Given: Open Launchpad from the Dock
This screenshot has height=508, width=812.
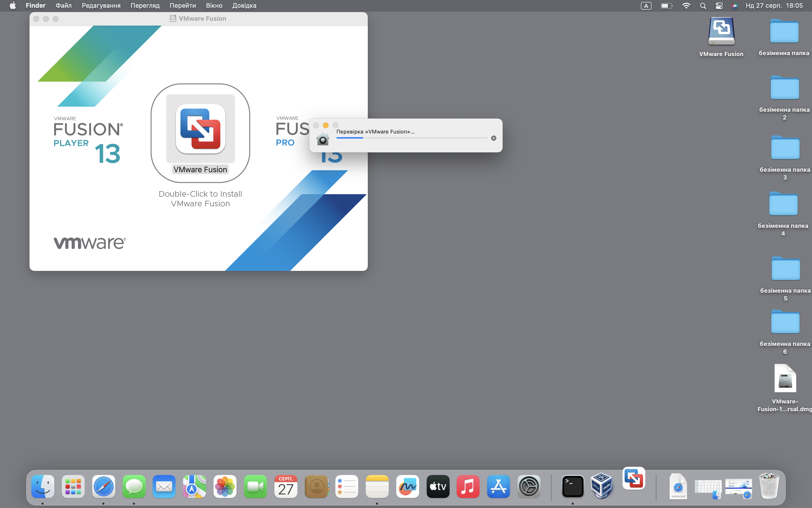Looking at the screenshot, I should coord(73,486).
